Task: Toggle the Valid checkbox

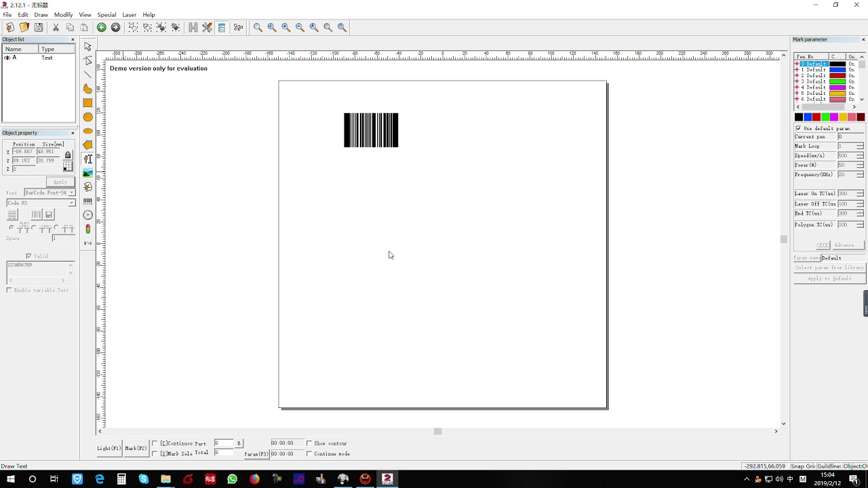Action: tap(28, 256)
